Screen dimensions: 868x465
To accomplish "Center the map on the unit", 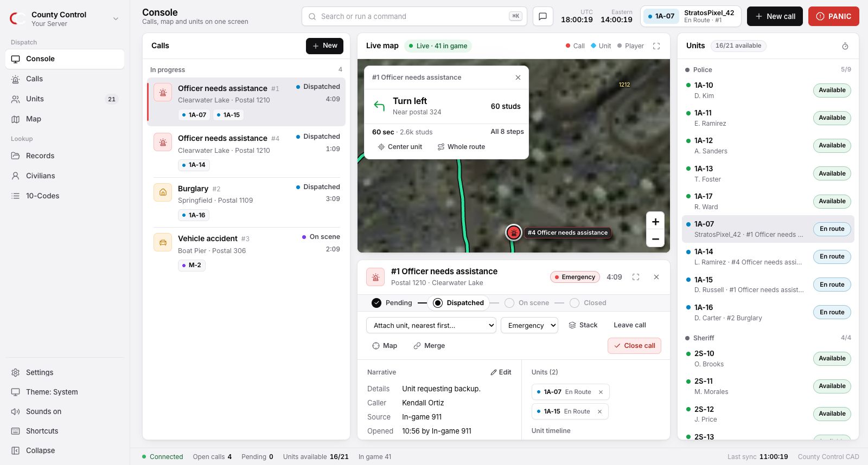I will point(400,147).
